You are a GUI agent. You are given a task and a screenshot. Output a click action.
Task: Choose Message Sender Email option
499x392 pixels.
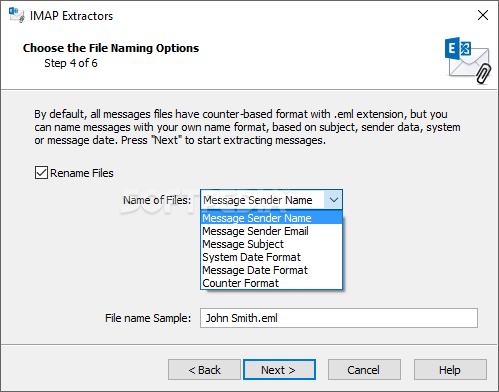click(x=271, y=231)
